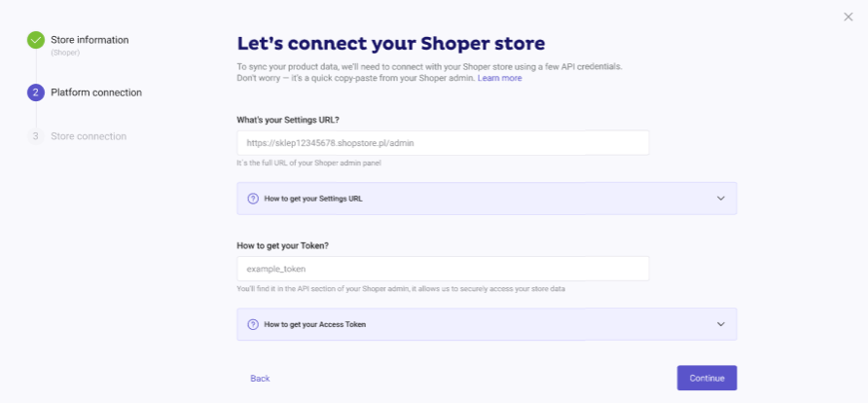Go to the Store information step label
The height and width of the screenshot is (403, 868).
[90, 40]
